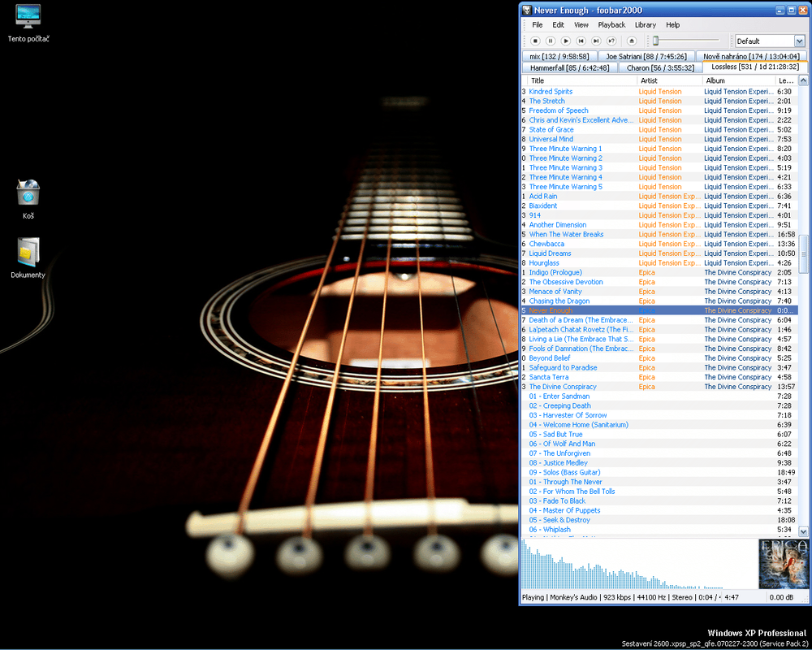812x650 pixels.
Task: Skip to the next track
Action: click(596, 41)
